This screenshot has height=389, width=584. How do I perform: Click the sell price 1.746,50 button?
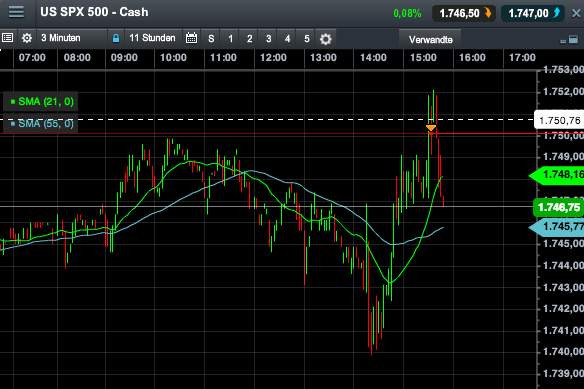[464, 13]
